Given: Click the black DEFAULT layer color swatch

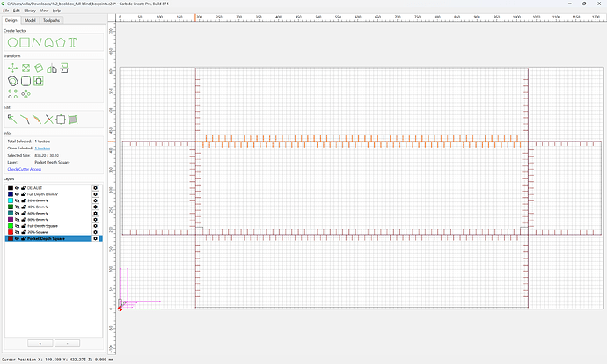Looking at the screenshot, I should 11,188.
